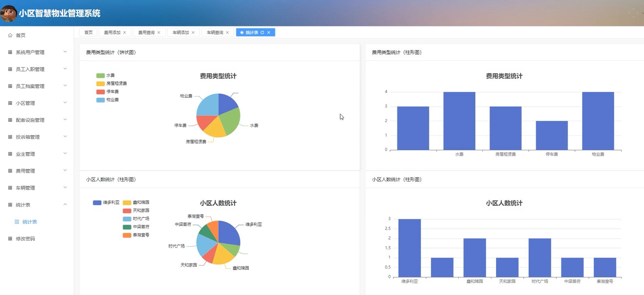644x295 pixels.
Task: Click the green 水费 pie slice
Action: [231, 121]
